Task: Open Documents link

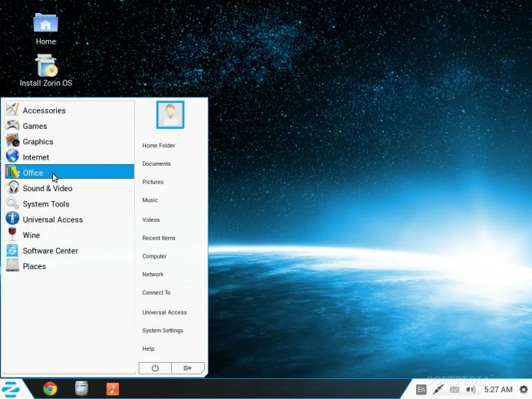Action: click(157, 163)
